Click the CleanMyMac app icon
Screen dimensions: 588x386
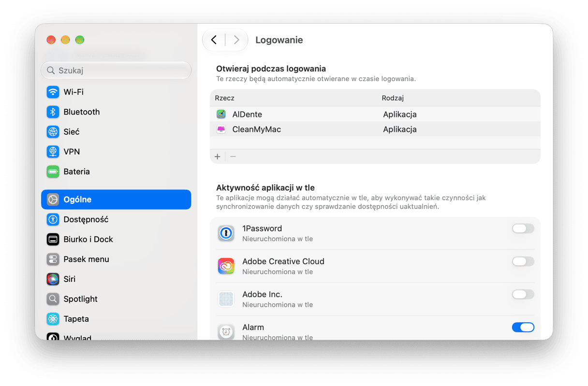coord(221,129)
